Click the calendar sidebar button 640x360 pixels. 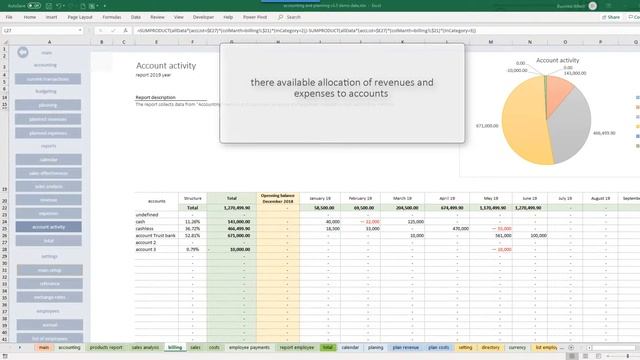coord(49,160)
